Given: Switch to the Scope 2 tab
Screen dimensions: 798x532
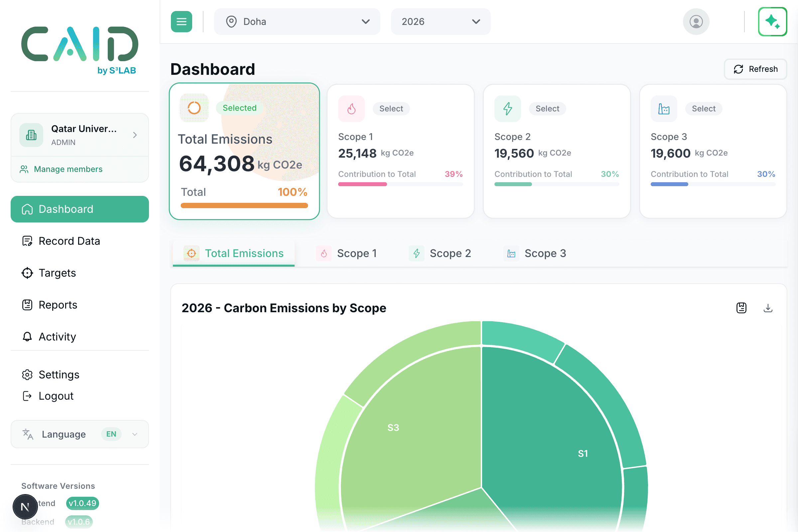Looking at the screenshot, I should [440, 253].
